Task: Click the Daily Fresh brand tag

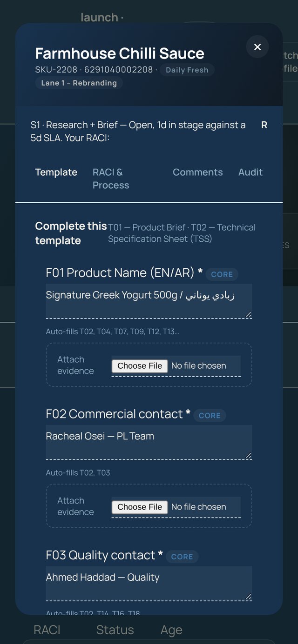Action: [x=187, y=70]
